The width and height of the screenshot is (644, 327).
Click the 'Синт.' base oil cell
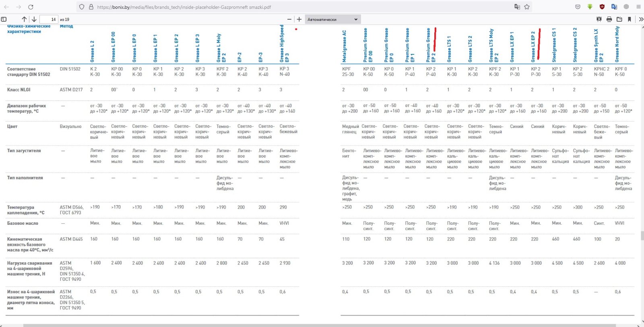pos(599,223)
